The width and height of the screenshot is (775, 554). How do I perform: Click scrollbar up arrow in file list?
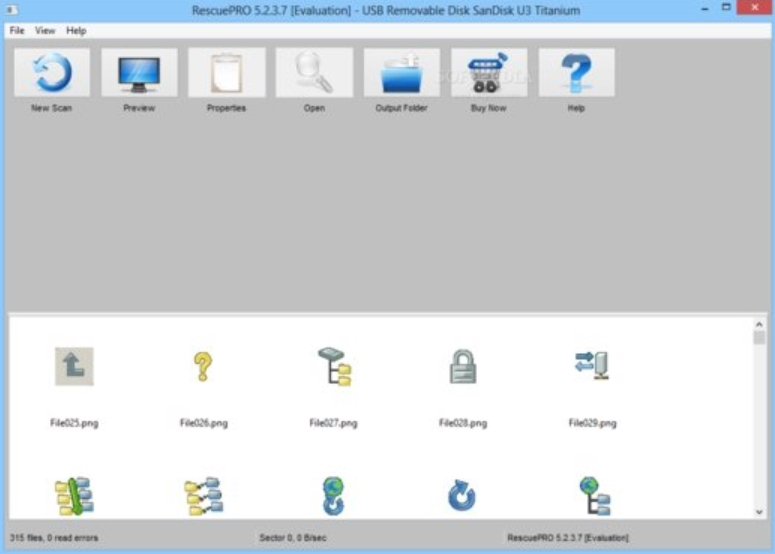click(x=759, y=324)
